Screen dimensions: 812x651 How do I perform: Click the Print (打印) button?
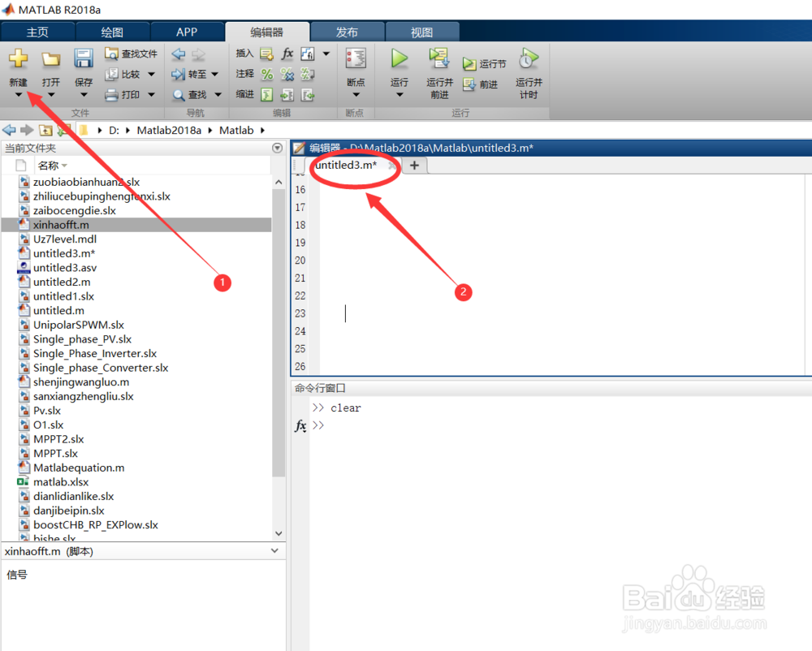[123, 95]
